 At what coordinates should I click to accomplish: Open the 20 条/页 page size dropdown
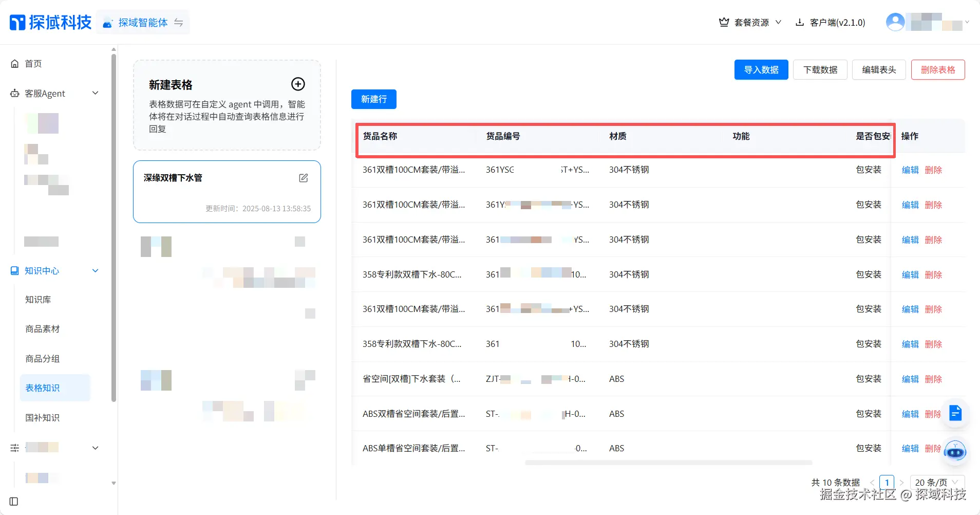937,483
